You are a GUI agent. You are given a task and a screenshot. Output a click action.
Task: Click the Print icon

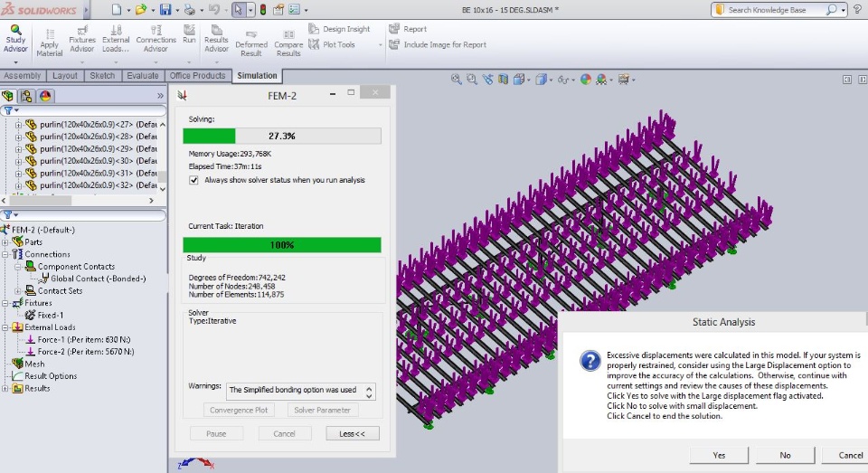point(189,9)
